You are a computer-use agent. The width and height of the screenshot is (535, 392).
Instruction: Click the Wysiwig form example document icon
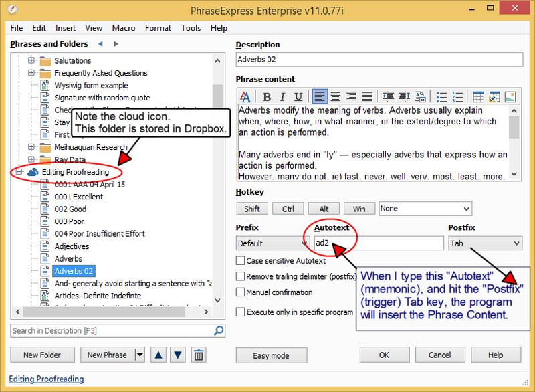click(x=45, y=85)
